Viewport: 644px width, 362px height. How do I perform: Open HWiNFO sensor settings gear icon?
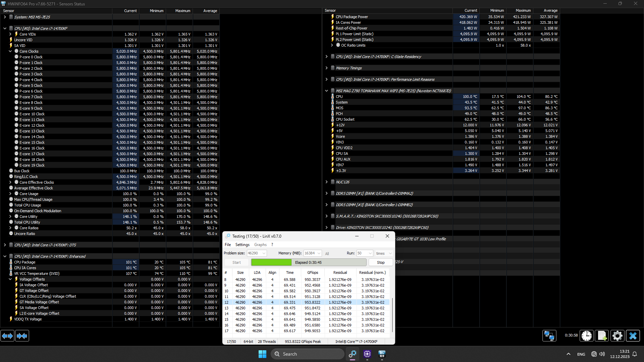617,336
